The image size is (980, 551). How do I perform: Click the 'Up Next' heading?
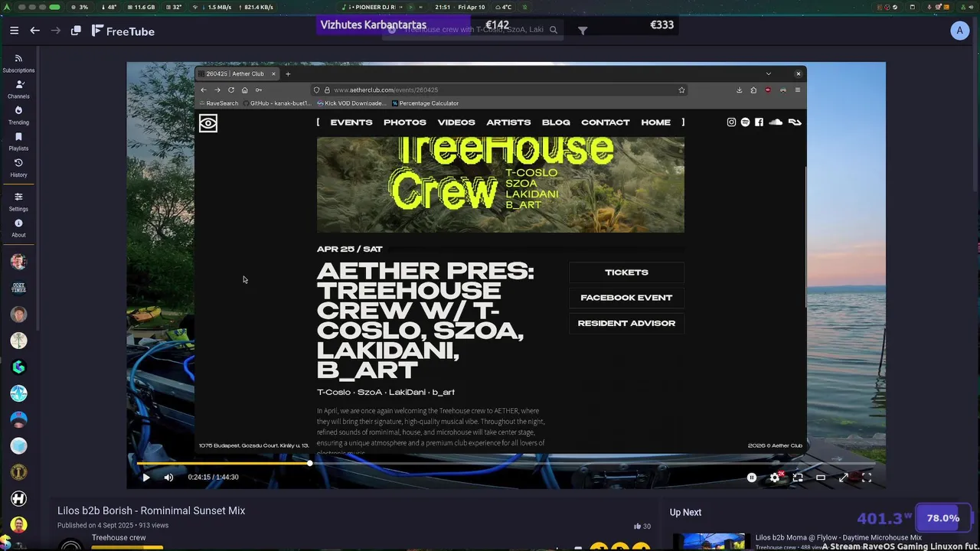pos(685,513)
